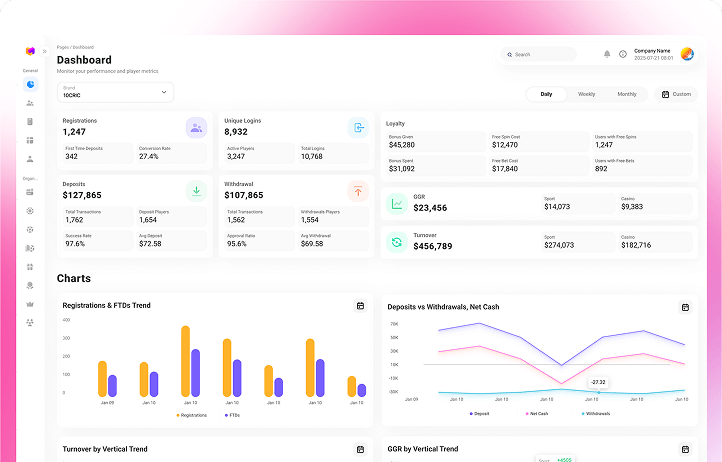Open the users group icon in sidebar
The width and height of the screenshot is (722, 462).
tap(30, 103)
